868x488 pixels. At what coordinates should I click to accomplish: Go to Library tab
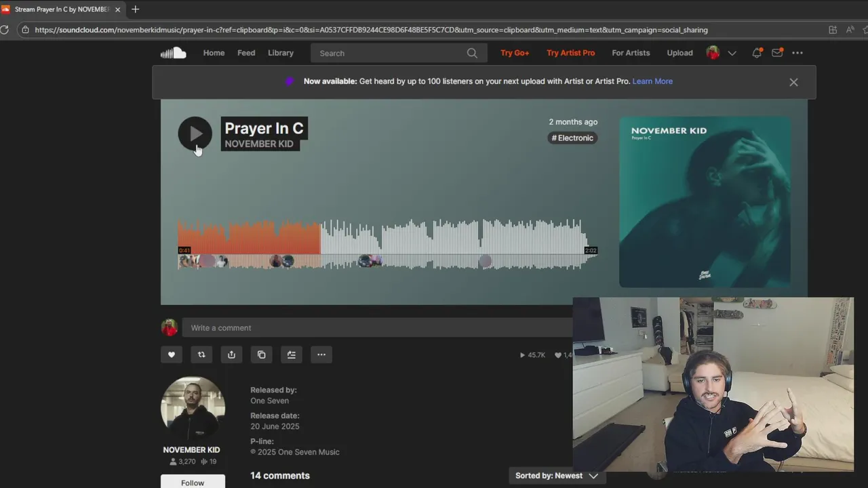pos(281,53)
